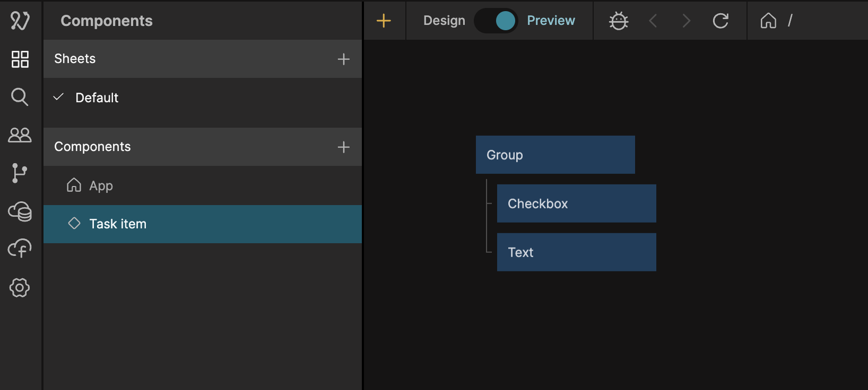Select the Checkbox node in canvas
Screen dimensions: 868x390
point(576,203)
